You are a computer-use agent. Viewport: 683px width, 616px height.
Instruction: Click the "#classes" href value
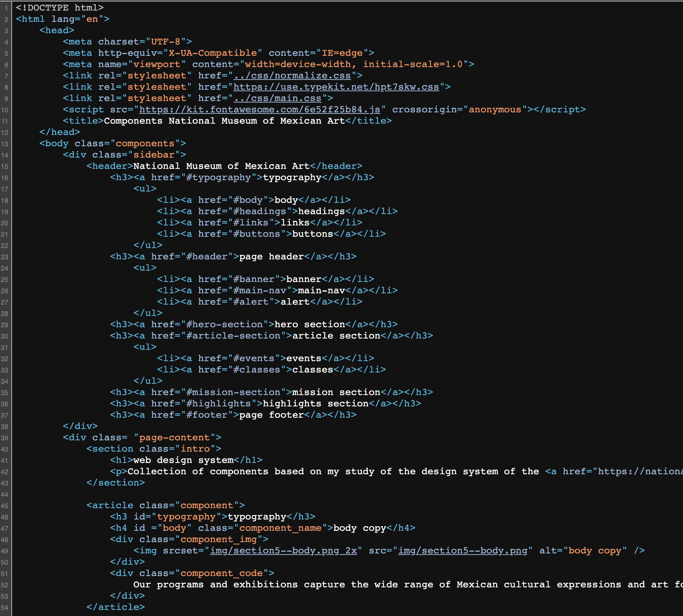pyautogui.click(x=257, y=369)
